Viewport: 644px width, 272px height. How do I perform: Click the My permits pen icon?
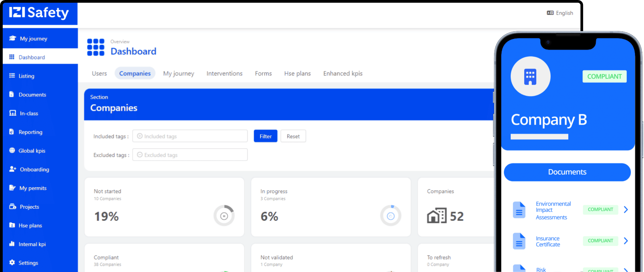(x=12, y=188)
